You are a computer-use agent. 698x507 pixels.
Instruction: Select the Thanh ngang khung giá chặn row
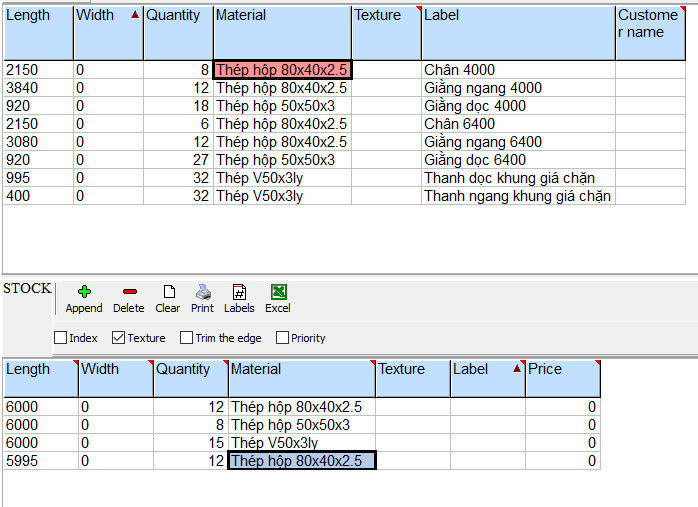(517, 196)
